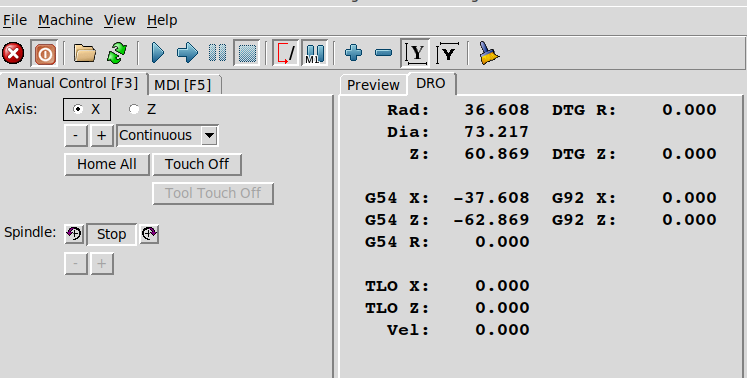Screen dimensions: 747x378
Task: Pause program execution
Action: (x=218, y=53)
